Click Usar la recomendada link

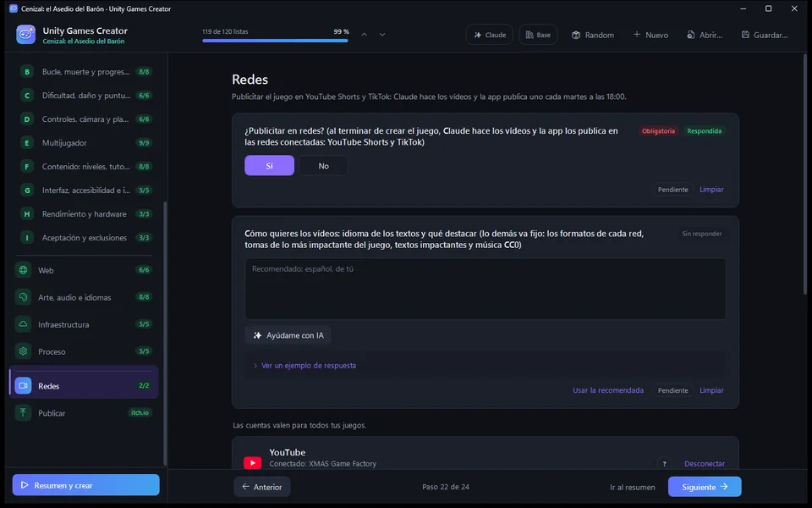click(x=608, y=390)
